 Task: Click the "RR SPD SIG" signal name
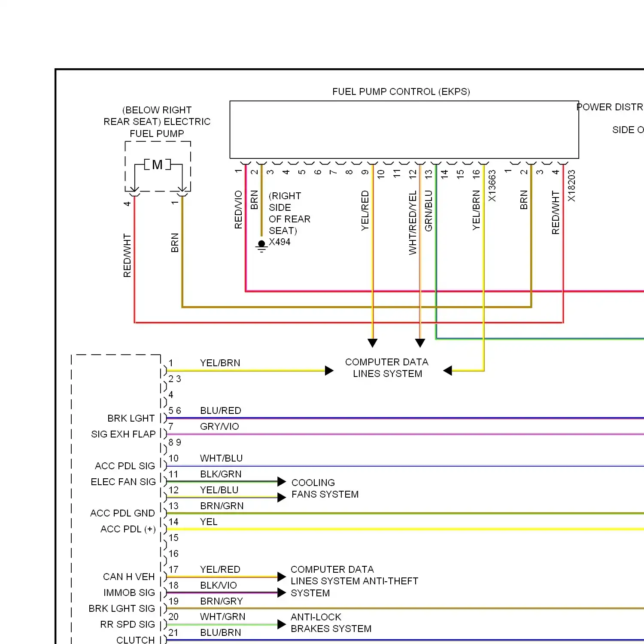point(128,624)
